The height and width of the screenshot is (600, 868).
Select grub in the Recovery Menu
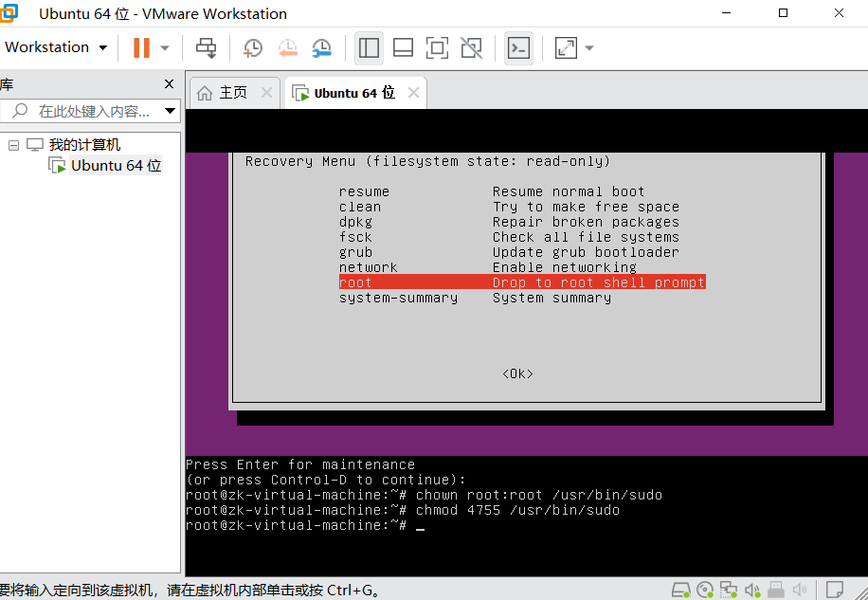coord(355,252)
